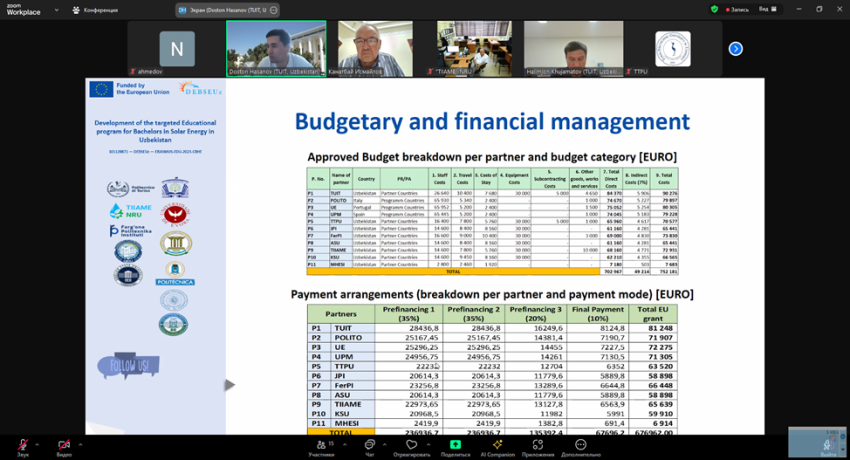
Task: Open the Zoom Workplace dropdown chevron
Action: (56, 10)
